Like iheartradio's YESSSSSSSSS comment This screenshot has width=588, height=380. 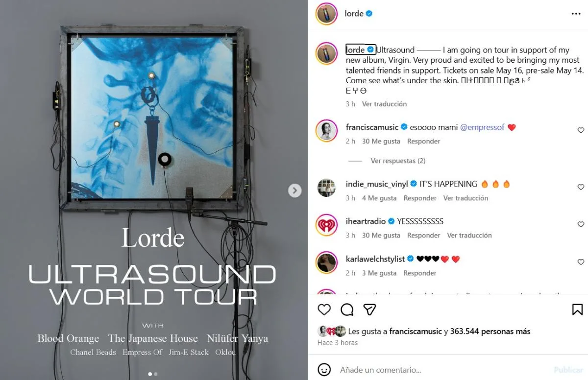point(581,224)
